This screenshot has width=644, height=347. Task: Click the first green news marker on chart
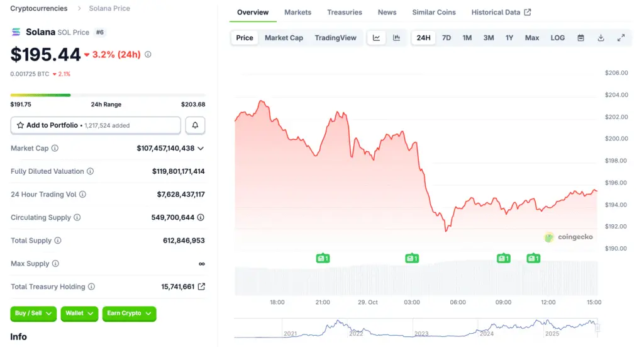323,258
